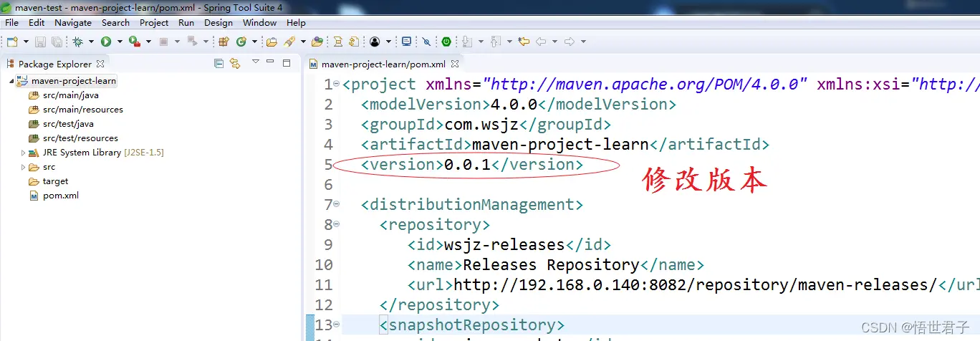Click Collapse All icon in Package Explorer
Screen dimensions: 980x341
coord(219,64)
